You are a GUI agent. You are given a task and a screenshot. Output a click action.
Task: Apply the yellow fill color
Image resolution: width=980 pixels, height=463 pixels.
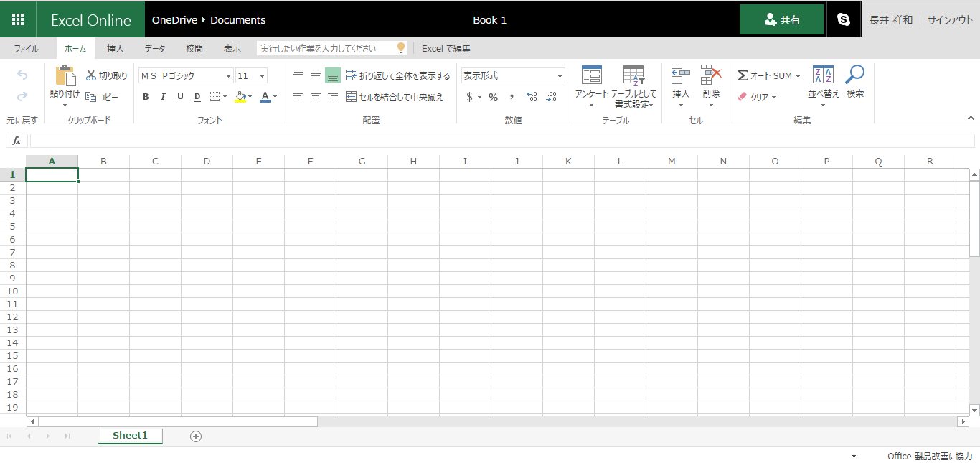click(240, 97)
